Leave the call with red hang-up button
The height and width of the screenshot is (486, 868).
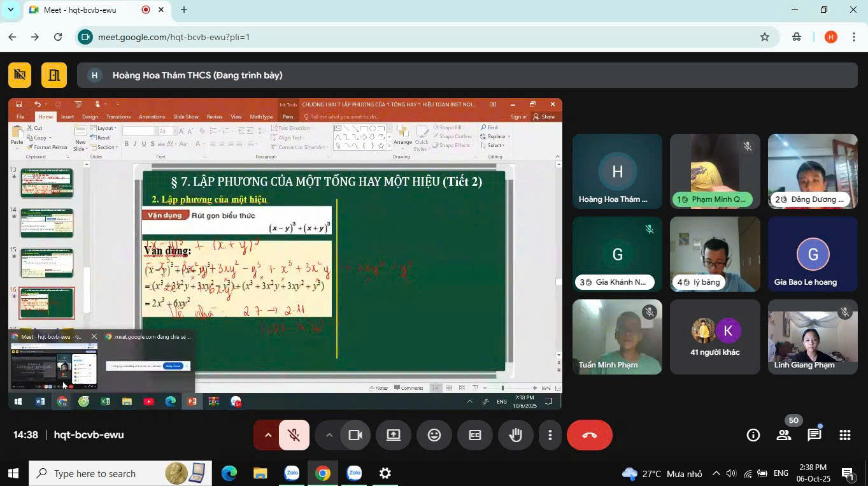click(590, 435)
